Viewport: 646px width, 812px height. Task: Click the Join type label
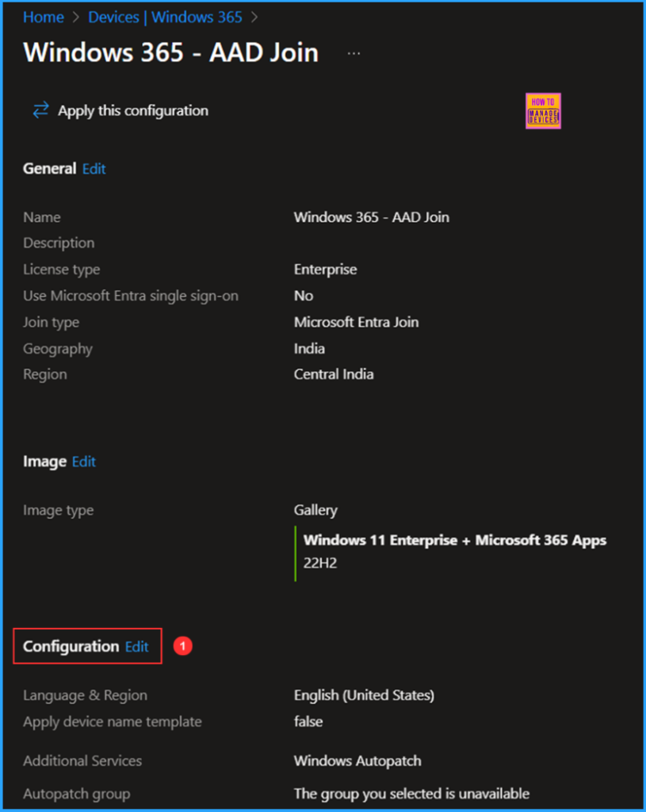tap(51, 322)
